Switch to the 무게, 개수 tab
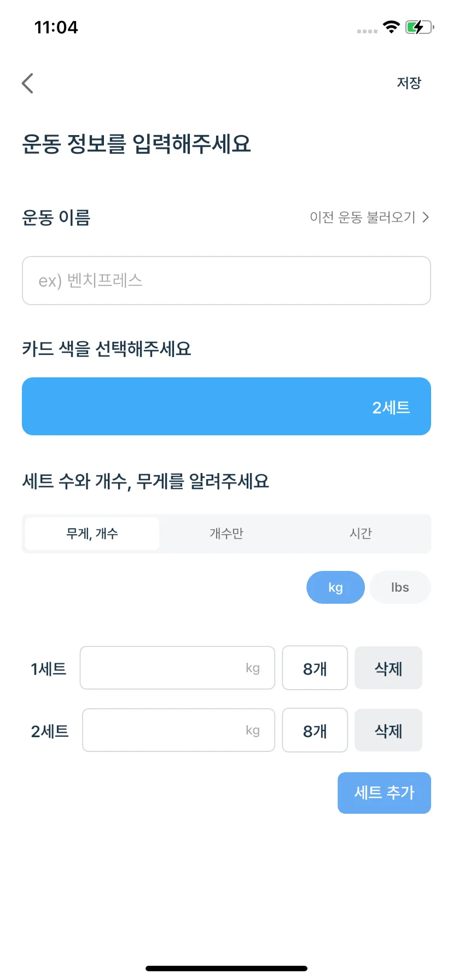 [x=92, y=533]
